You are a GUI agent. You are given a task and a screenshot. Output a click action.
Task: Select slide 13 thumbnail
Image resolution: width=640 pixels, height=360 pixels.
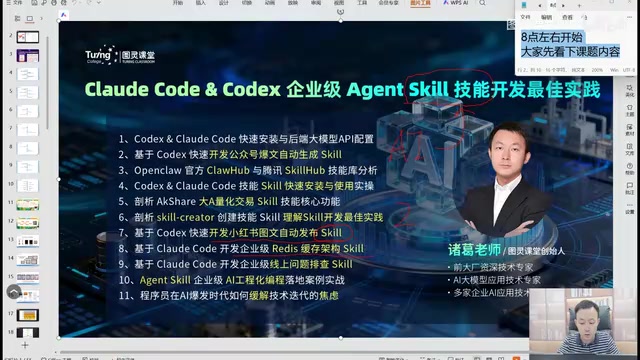pyautogui.click(x=28, y=241)
